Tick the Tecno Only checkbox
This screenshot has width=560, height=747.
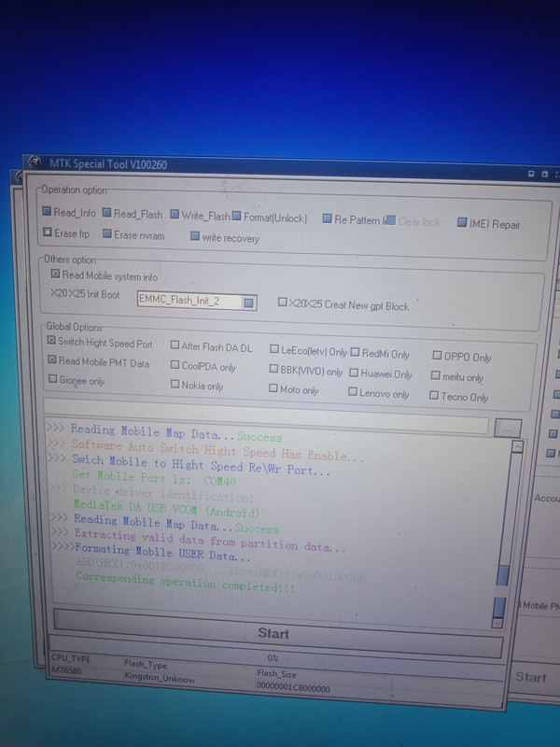point(434,395)
